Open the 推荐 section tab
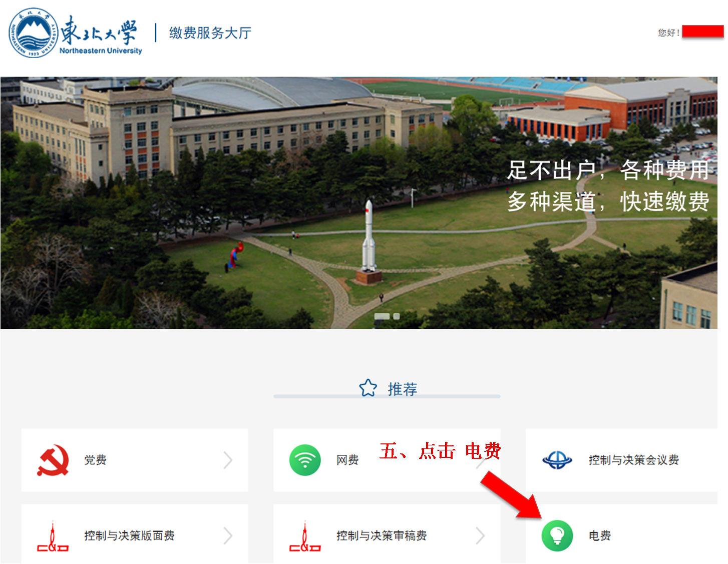The image size is (728, 564). click(x=402, y=389)
